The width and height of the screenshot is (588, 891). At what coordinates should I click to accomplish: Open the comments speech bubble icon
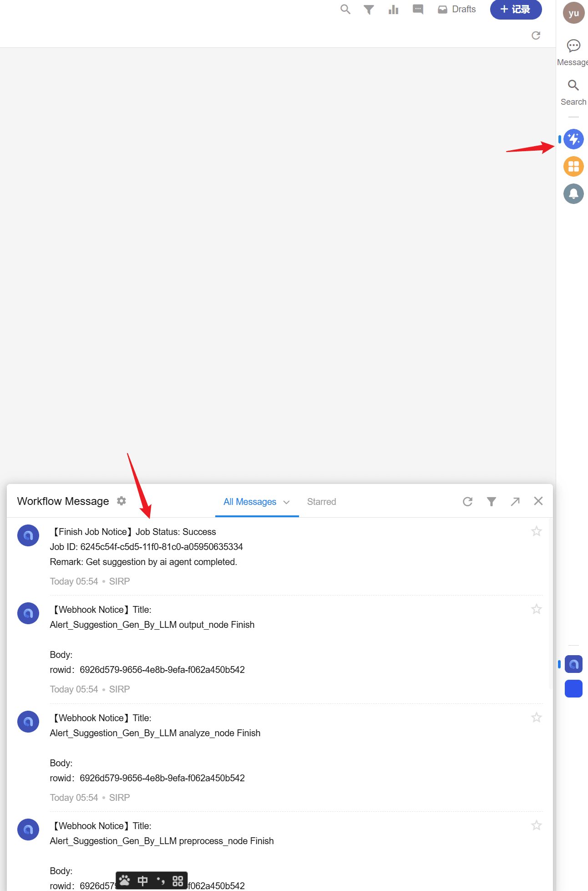pos(418,10)
